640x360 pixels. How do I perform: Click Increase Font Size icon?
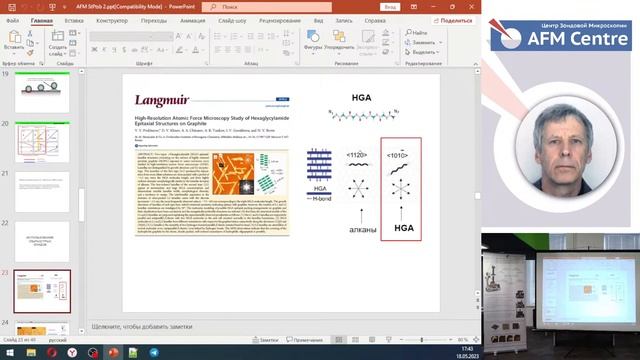[x=179, y=36]
